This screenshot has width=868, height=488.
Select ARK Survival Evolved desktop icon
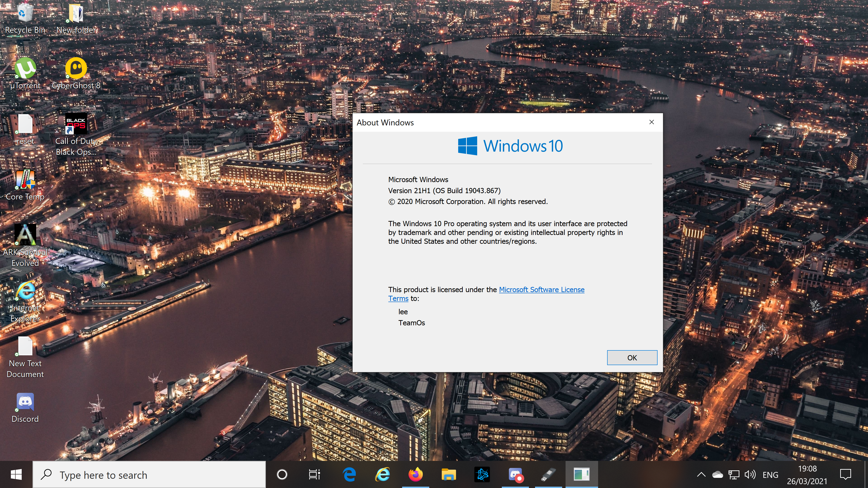point(25,246)
